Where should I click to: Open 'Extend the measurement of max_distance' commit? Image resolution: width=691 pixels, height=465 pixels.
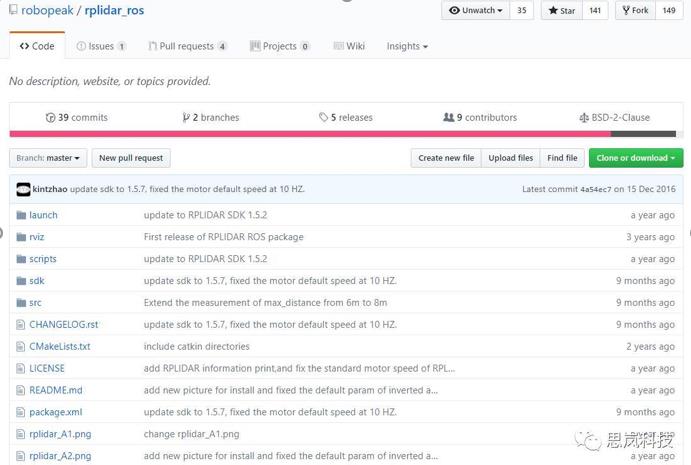click(x=265, y=303)
